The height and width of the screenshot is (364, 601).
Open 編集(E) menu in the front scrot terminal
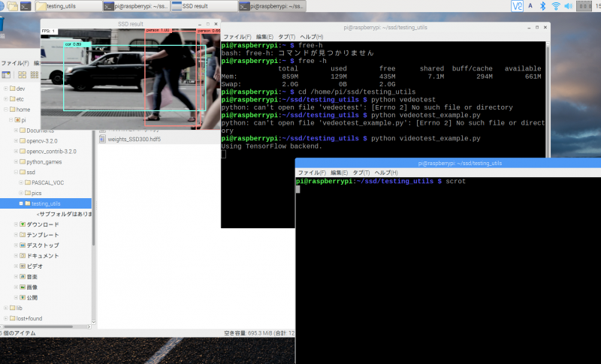coord(340,173)
